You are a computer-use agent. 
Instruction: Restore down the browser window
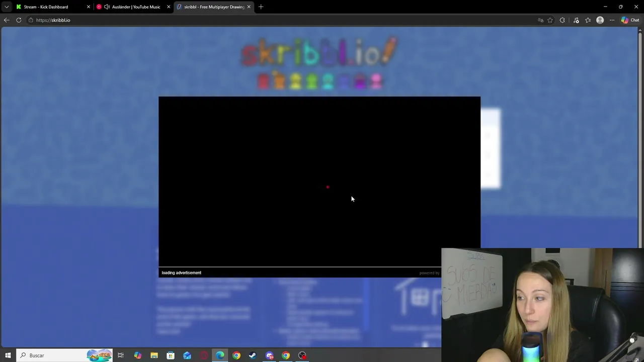(x=621, y=7)
